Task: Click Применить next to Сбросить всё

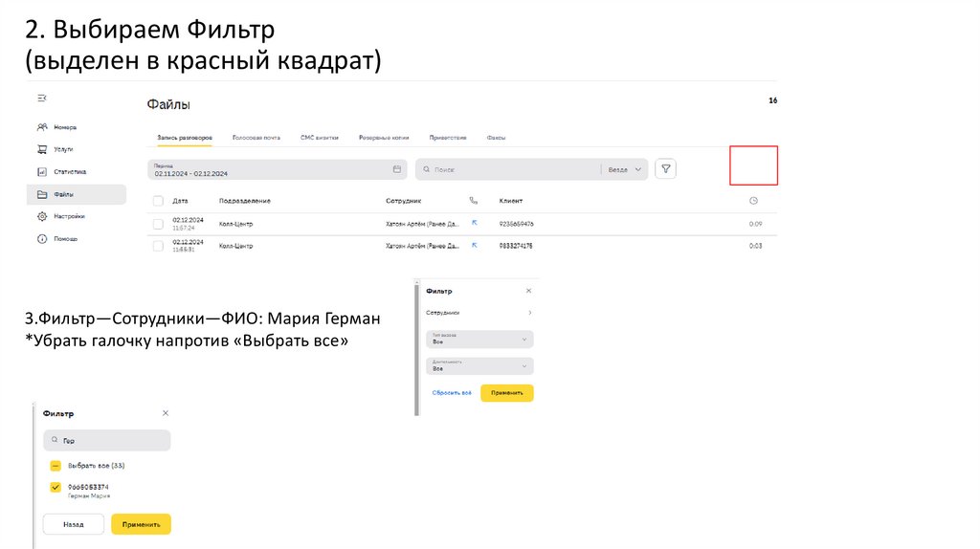Action: [x=507, y=393]
